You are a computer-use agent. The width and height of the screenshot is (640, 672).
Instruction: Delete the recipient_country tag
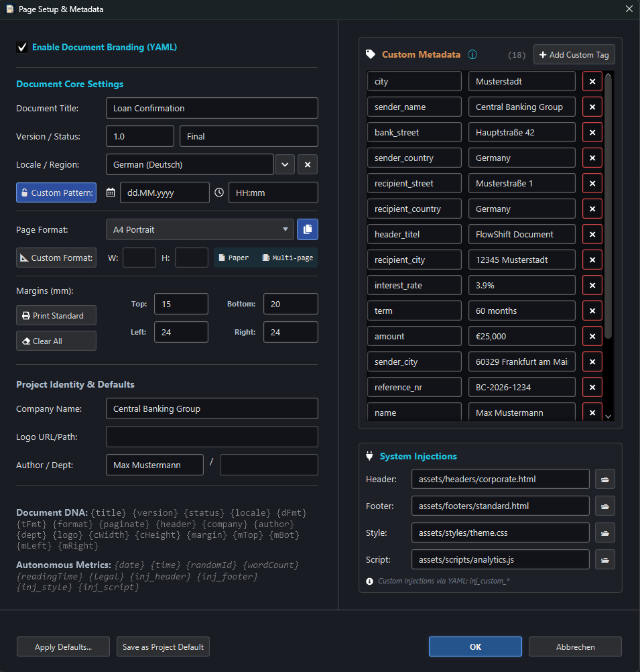[592, 209]
